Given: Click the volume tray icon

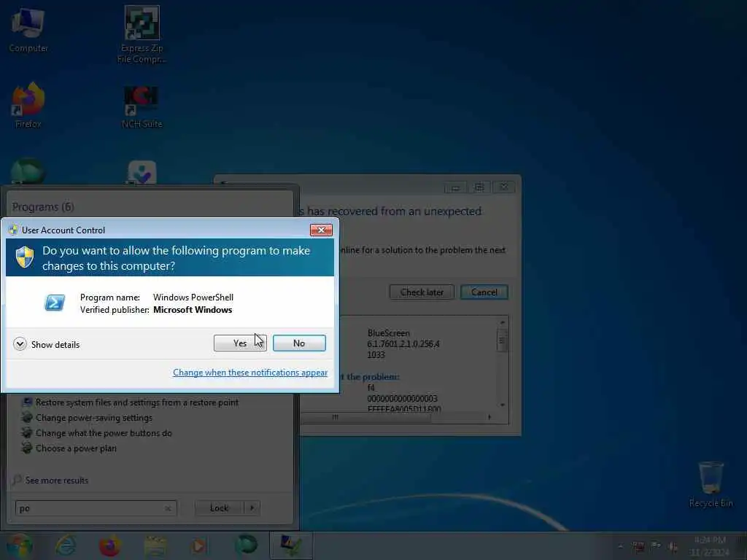Looking at the screenshot, I should pos(673,547).
